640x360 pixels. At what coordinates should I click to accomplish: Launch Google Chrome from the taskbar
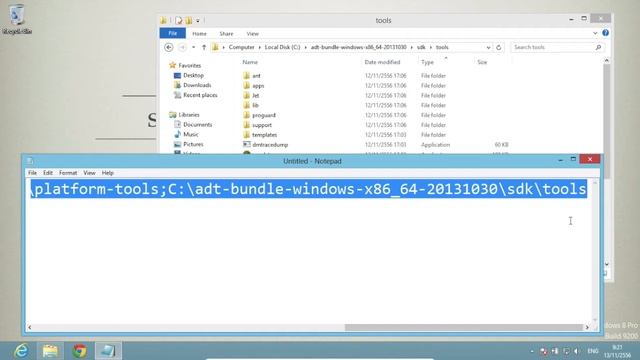80,351
